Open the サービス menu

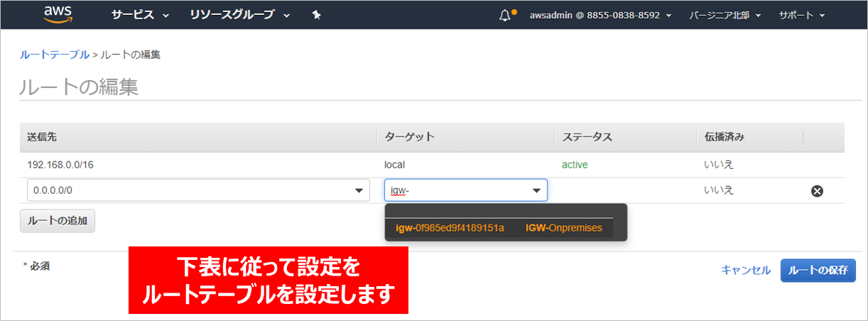[140, 15]
